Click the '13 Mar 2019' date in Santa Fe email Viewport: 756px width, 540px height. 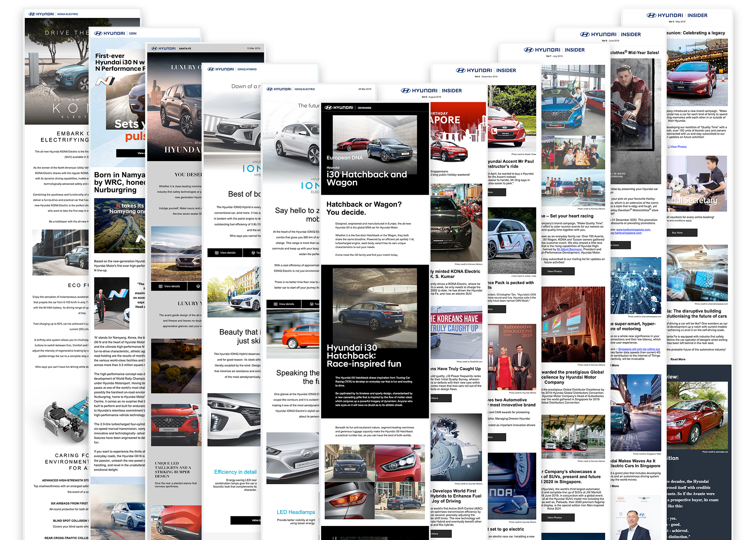click(x=253, y=48)
